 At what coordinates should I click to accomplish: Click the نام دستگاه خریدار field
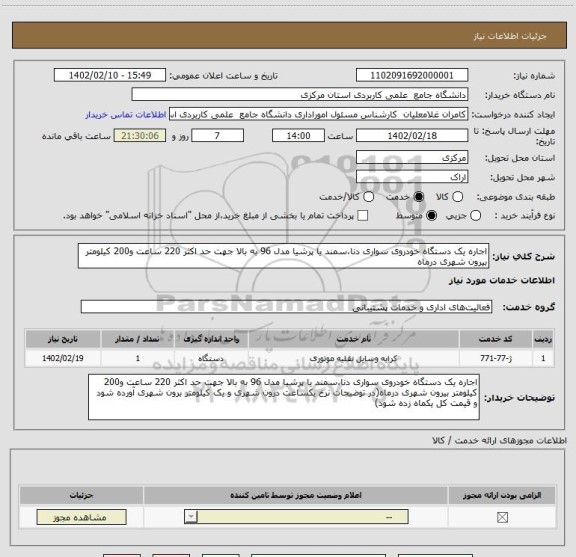tap(299, 95)
